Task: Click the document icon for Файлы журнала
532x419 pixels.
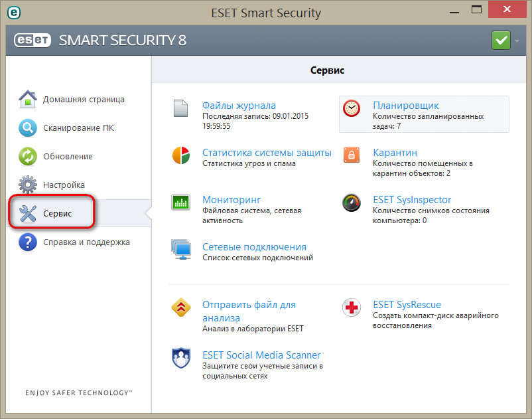Action: [x=181, y=108]
